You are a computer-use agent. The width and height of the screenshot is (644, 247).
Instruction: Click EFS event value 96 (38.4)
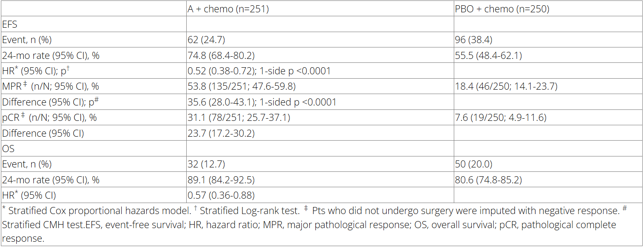tap(474, 40)
